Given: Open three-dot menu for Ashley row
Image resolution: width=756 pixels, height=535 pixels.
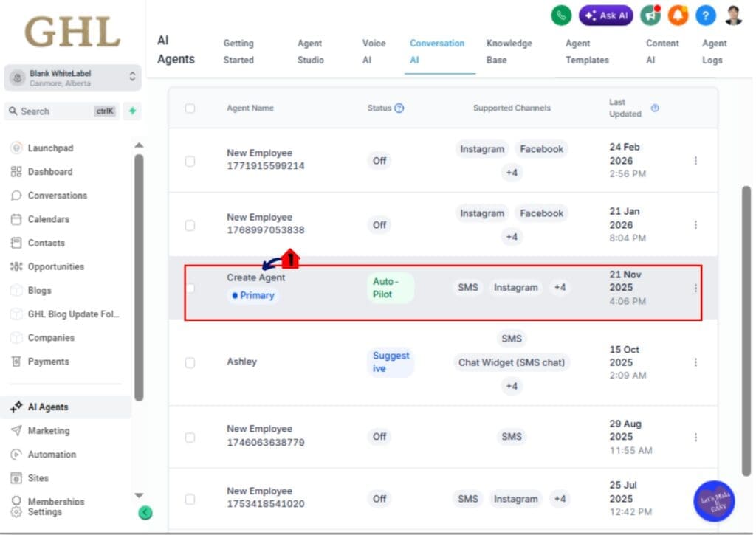Looking at the screenshot, I should [x=695, y=362].
